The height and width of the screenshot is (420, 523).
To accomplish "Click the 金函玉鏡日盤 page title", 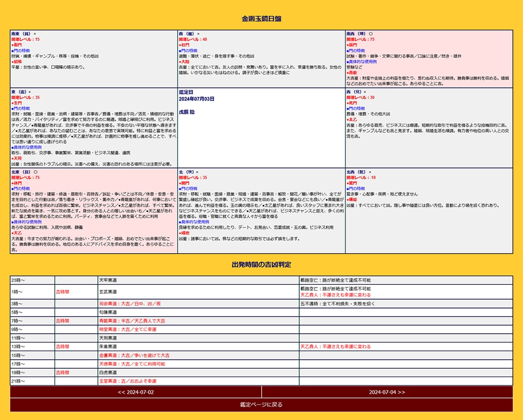I will point(261,19).
